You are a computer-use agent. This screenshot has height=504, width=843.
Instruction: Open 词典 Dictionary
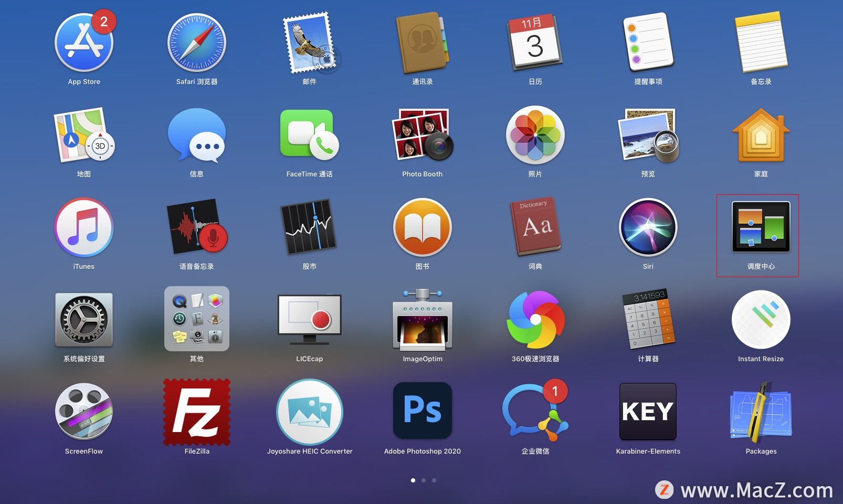[535, 227]
